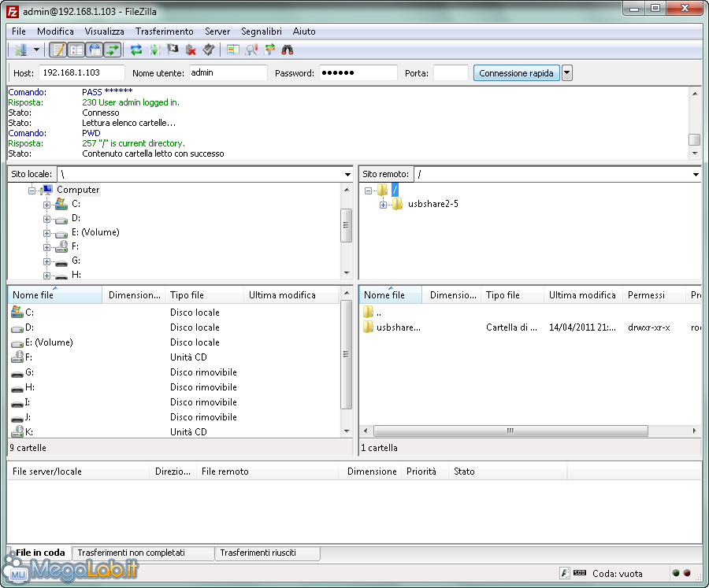Open the File menu
Image resolution: width=709 pixels, height=588 pixels.
tap(19, 31)
